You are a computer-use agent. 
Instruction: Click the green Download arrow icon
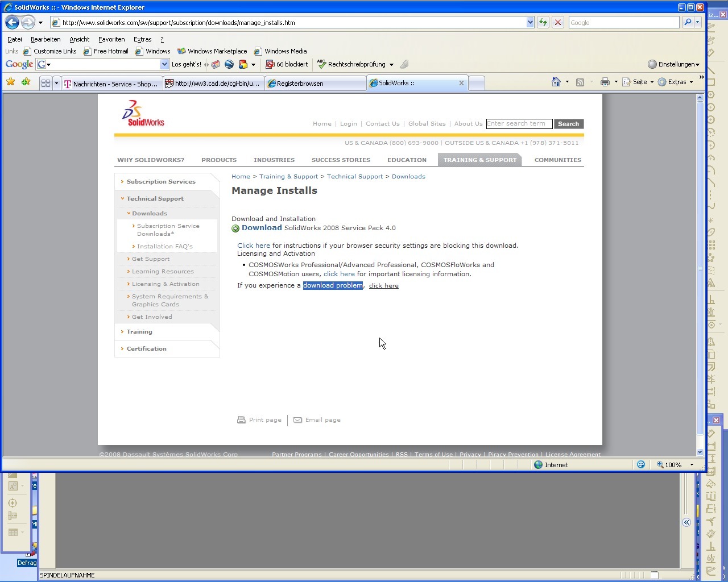pos(235,228)
